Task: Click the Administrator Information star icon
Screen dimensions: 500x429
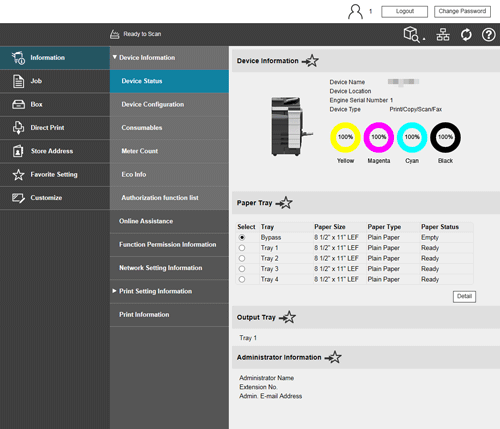Action: (x=333, y=357)
